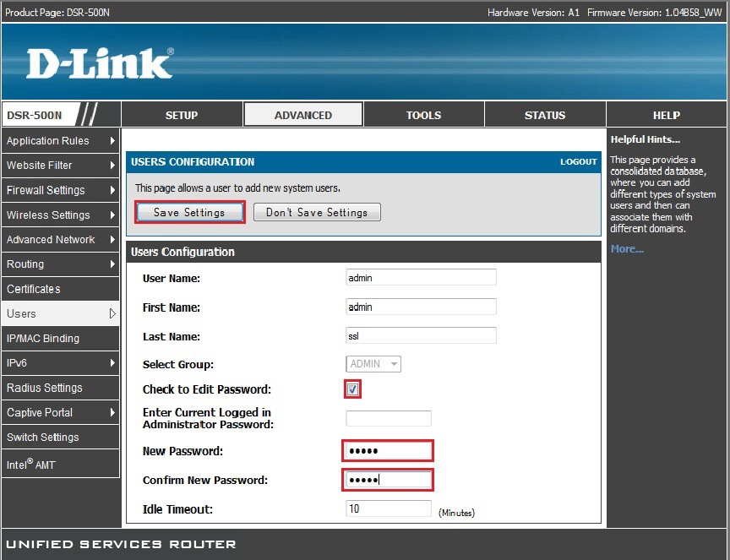Expand the IPv6 submenu arrow
Viewport: 730px width, 560px height.
111,363
